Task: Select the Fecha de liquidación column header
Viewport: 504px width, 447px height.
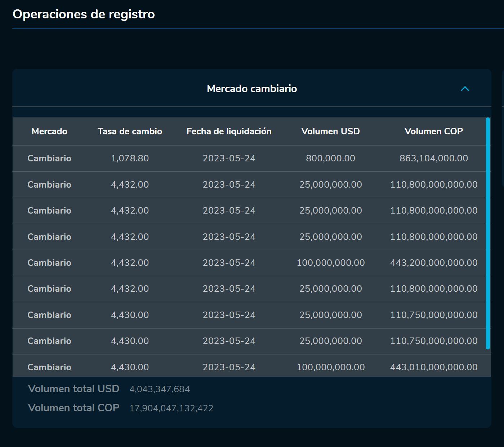Action: tap(229, 131)
